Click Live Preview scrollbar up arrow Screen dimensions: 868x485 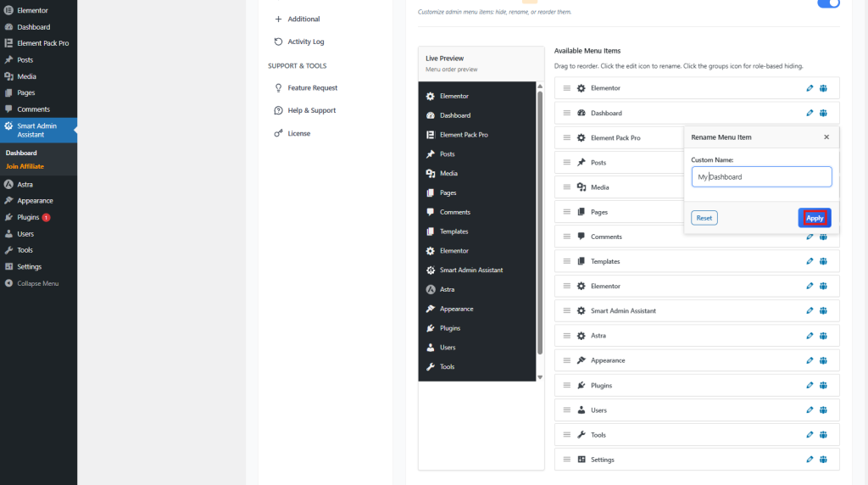[540, 86]
